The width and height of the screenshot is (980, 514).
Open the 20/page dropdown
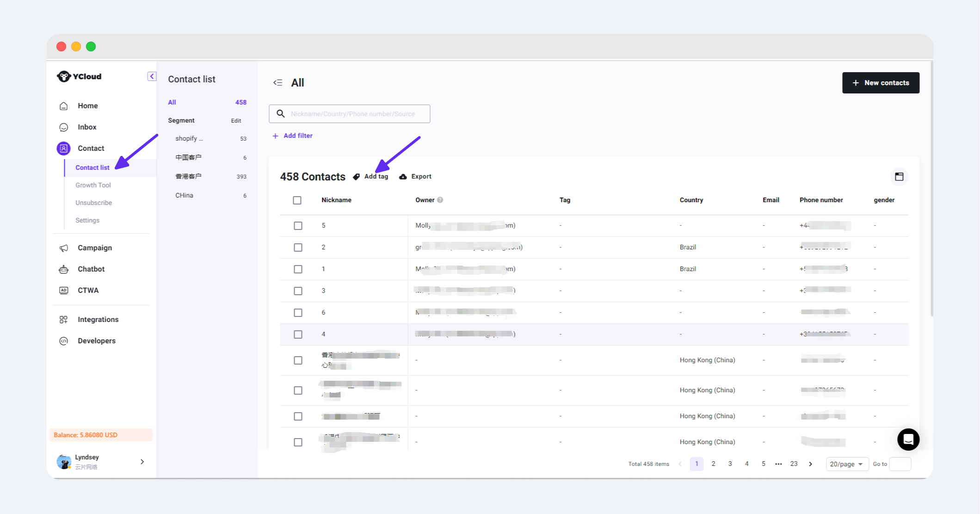click(x=846, y=464)
